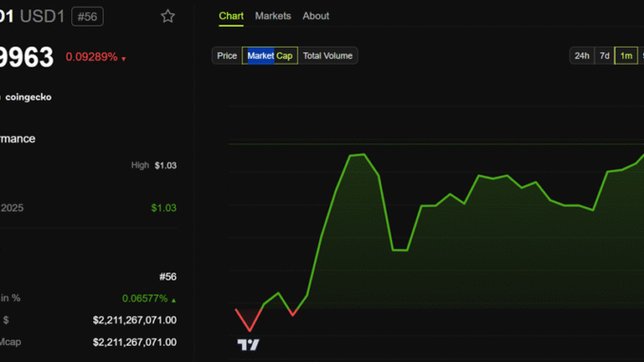Viewport: 644px width, 362px height.
Task: Click the #56 rank badge beside USD1
Action: click(x=87, y=17)
